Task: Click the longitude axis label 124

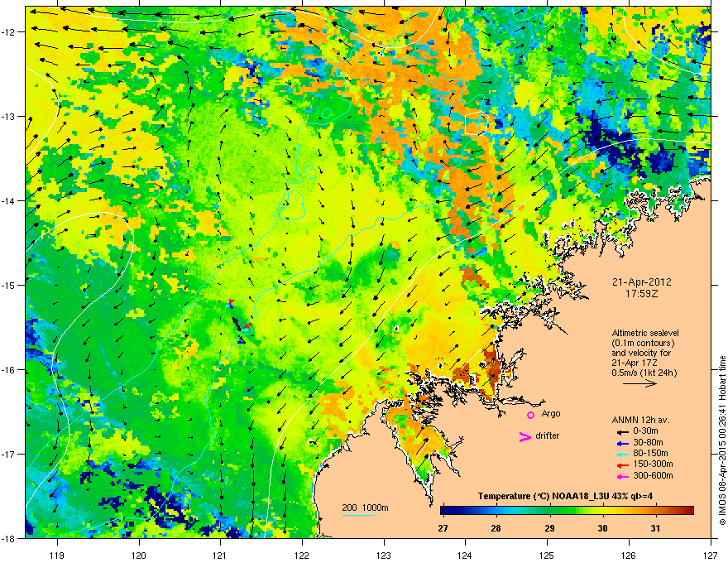Action: pyautogui.click(x=465, y=556)
